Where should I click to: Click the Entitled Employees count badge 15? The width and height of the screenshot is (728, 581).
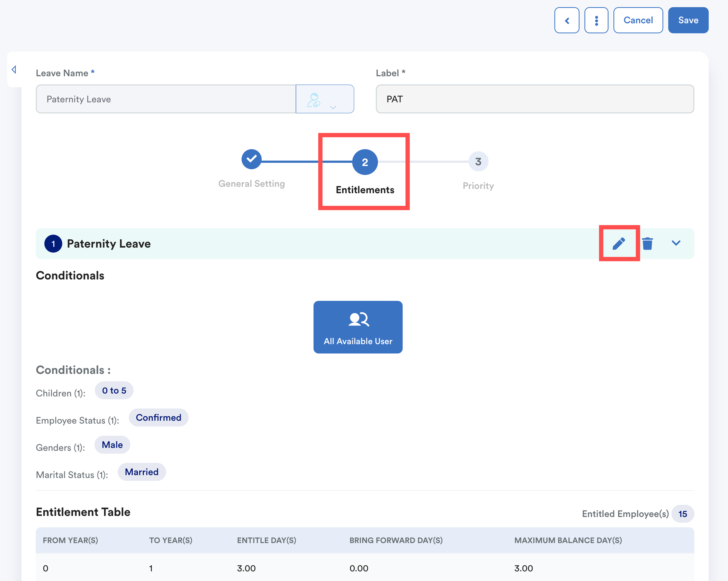(x=682, y=514)
